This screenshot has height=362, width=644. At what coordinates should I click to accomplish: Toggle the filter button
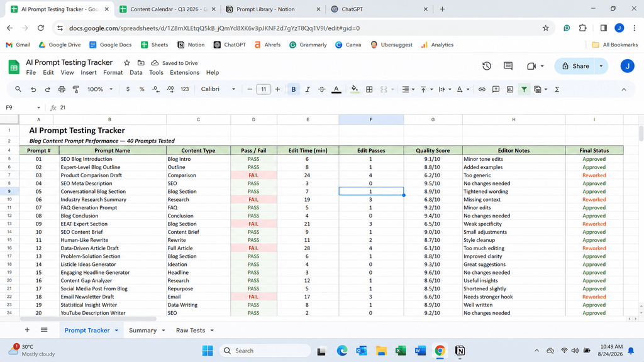[x=524, y=89]
